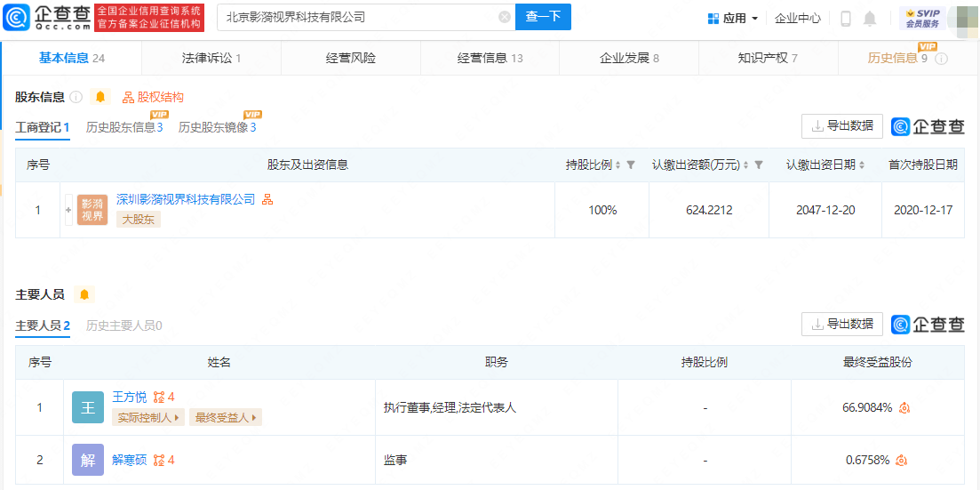This screenshot has width=980, height=490.
Task: Switch to 法律诉讼 tab
Action: coord(211,58)
